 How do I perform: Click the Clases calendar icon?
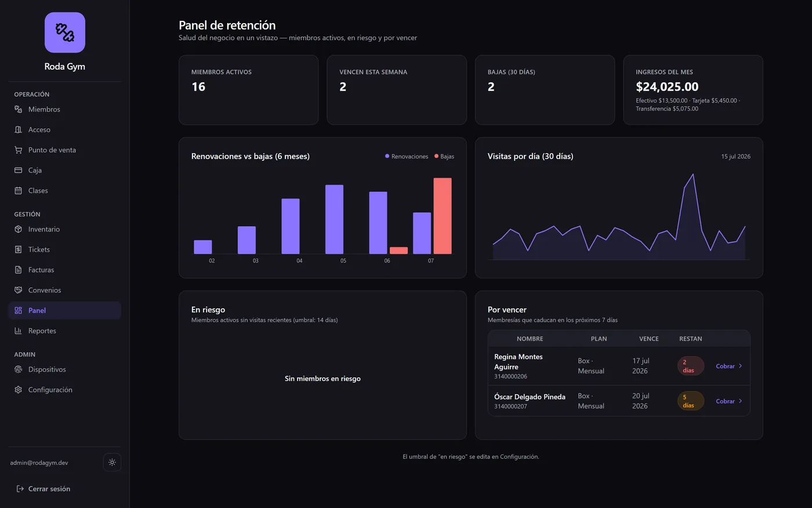(x=18, y=190)
